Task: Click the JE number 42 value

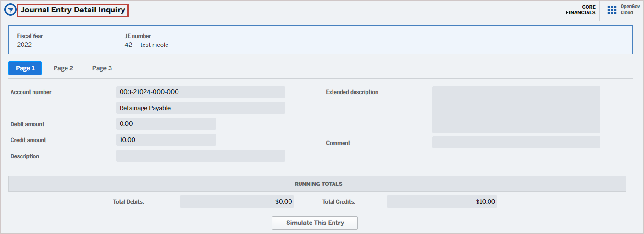Action: (128, 45)
